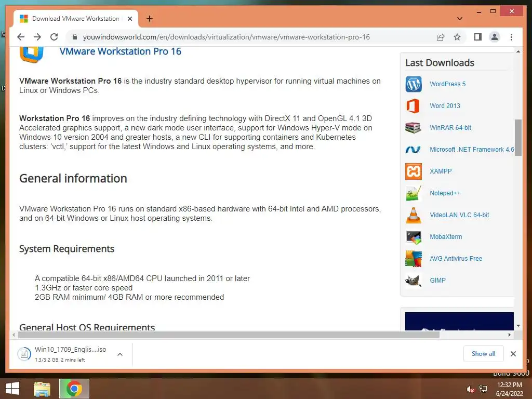The width and height of the screenshot is (532, 399).
Task: Open the Word 2013 download link
Action: coord(445,106)
